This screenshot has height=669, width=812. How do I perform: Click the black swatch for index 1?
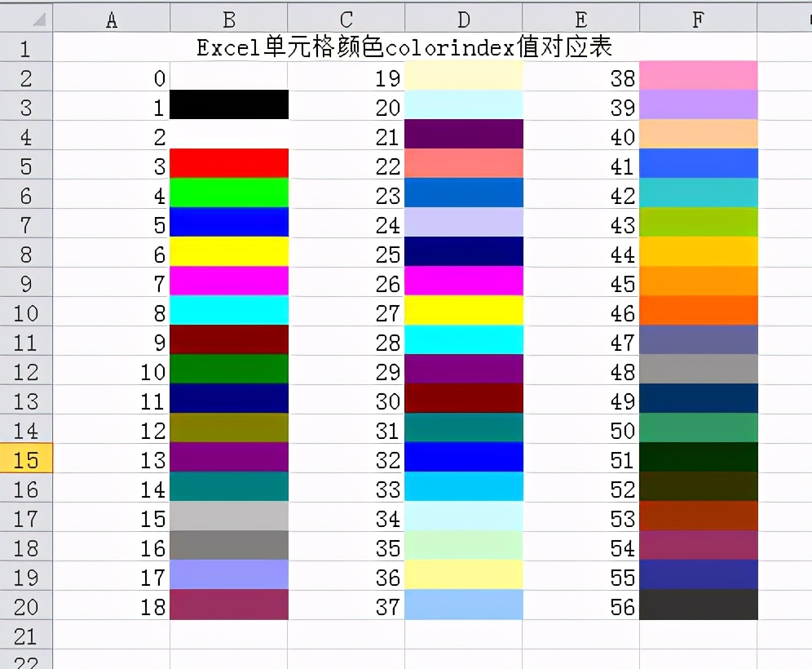[x=229, y=105]
